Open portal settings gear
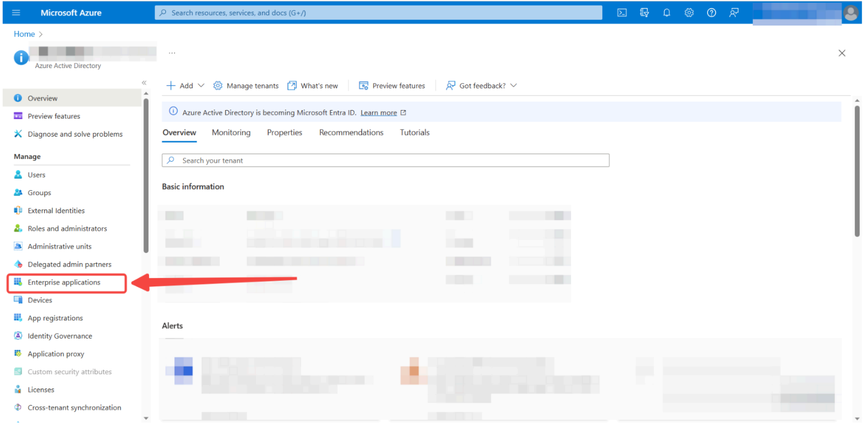868x439 pixels. point(689,12)
